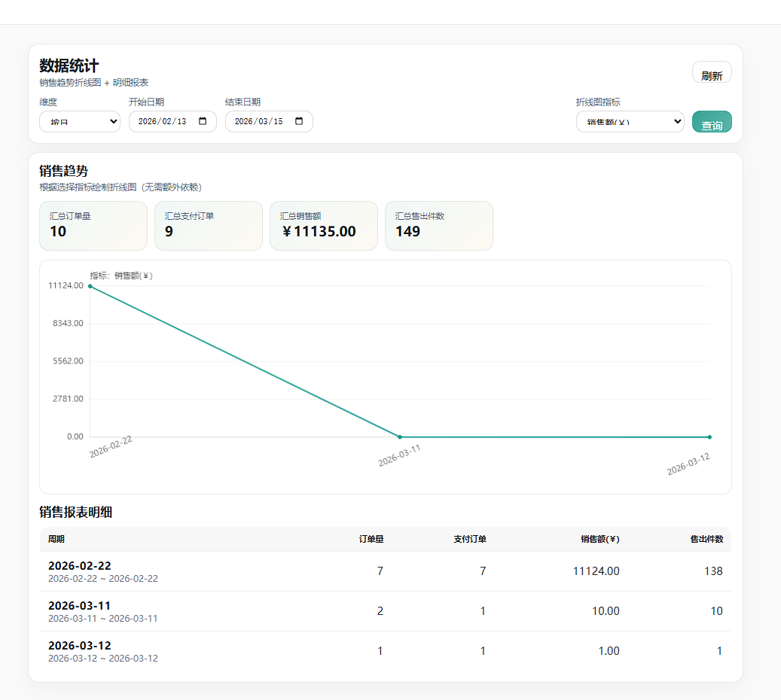Open calendar picker icon for end date
781x700 pixels.
pos(299,121)
